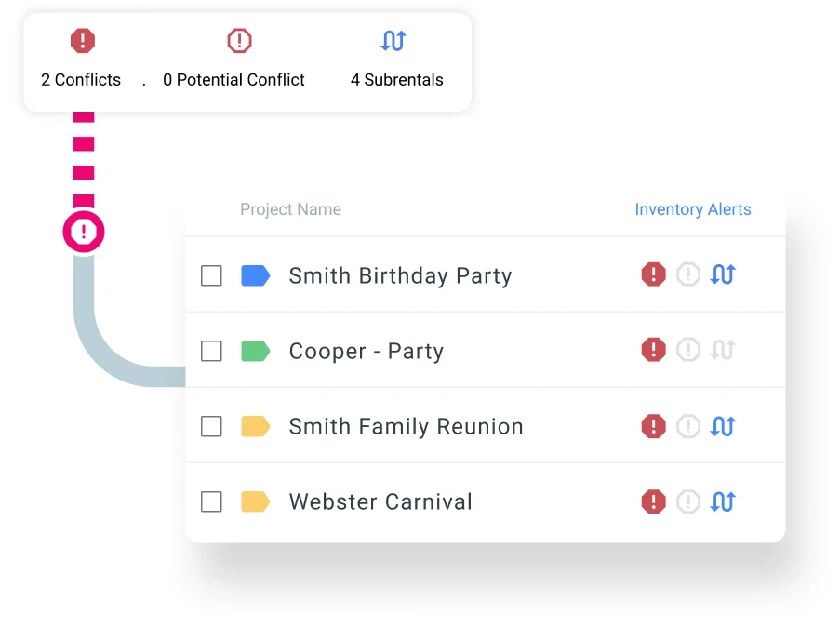
Task: Click Cooper - Party greyed-out subrental icon
Action: 723,350
